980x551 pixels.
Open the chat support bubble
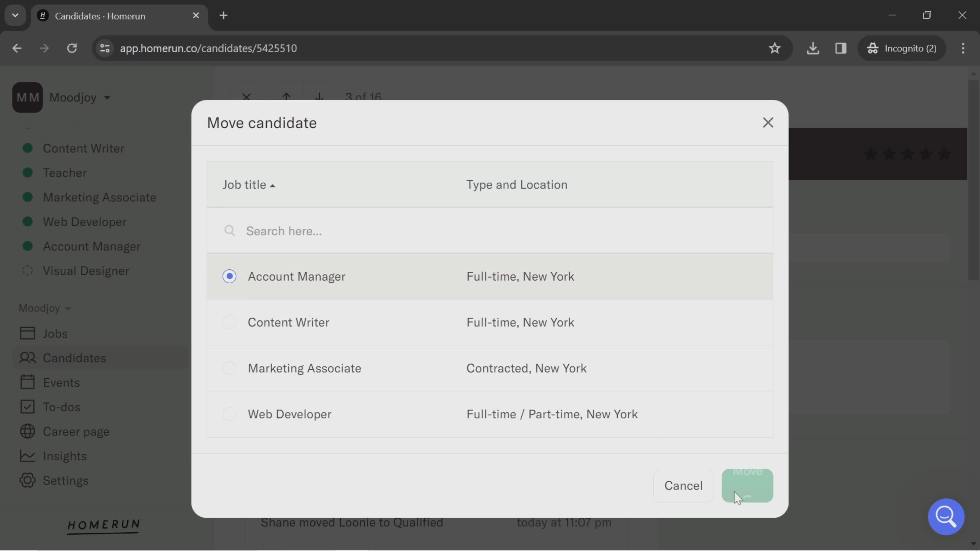946,517
